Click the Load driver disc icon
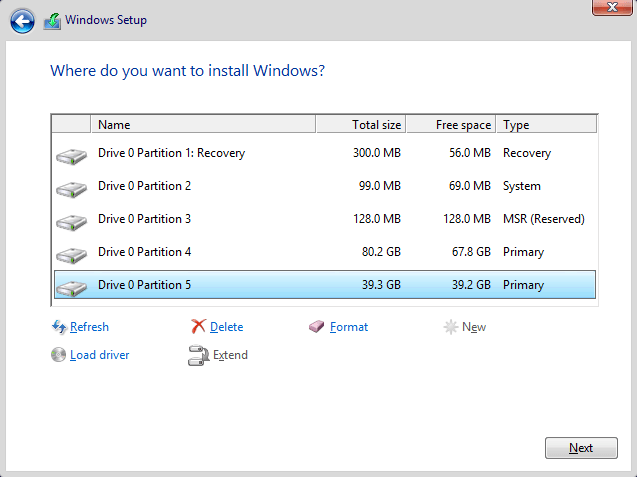The image size is (637, 477). [58, 355]
